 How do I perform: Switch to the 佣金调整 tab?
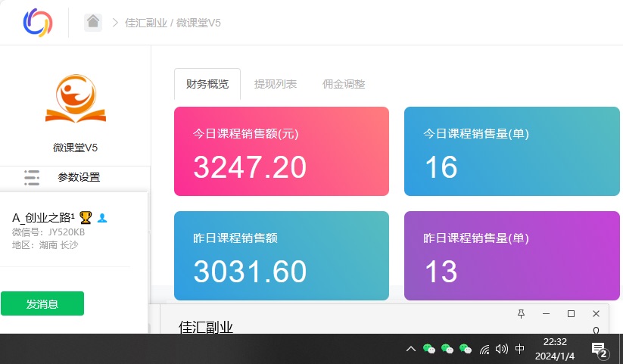pyautogui.click(x=344, y=84)
